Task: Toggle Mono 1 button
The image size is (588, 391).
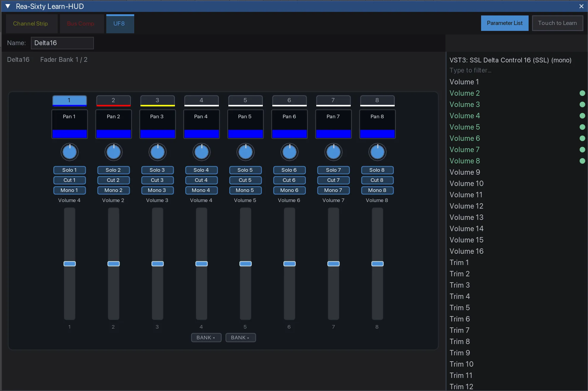Action: click(69, 190)
